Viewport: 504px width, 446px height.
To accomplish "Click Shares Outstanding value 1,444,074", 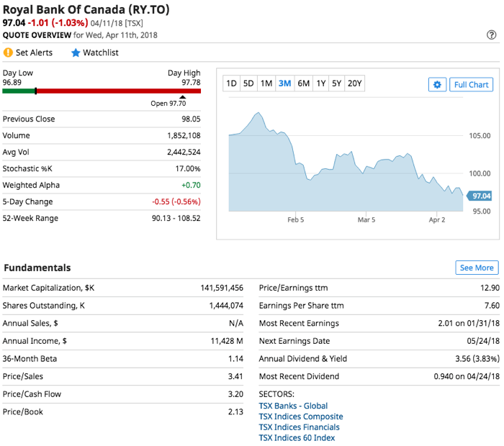I will click(x=226, y=306).
